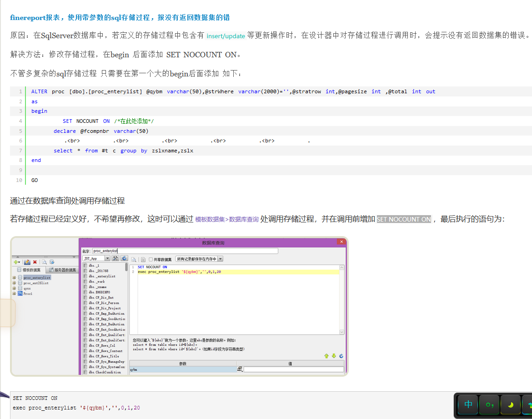The height and width of the screenshot is (419, 532).
Task: Click the SQL editor scroll-up arrow
Action: pyautogui.click(x=341, y=268)
